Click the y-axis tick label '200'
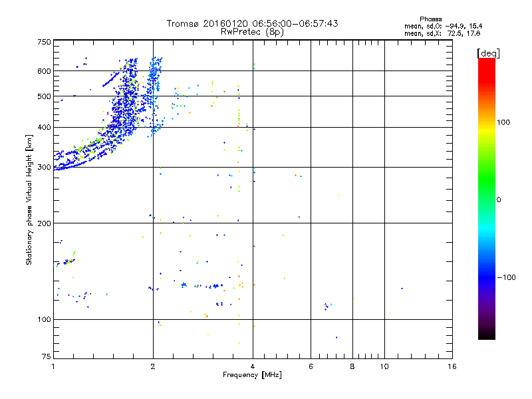 pyautogui.click(x=44, y=223)
